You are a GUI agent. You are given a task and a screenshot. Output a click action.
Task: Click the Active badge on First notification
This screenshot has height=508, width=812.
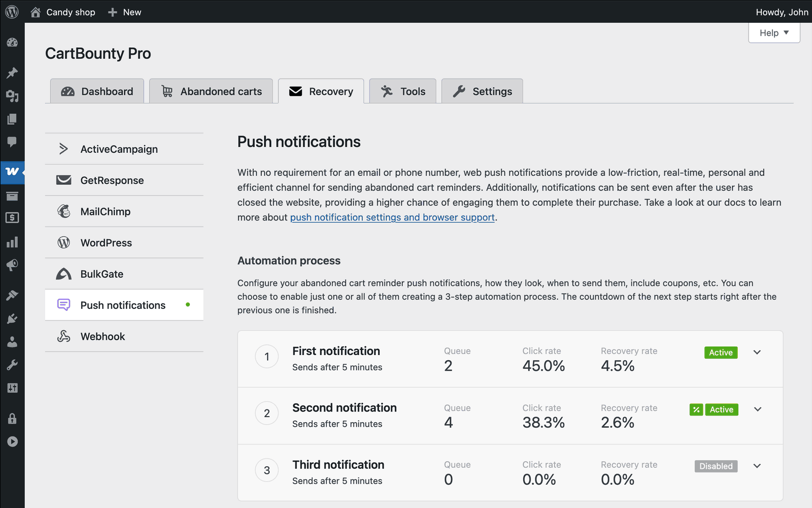721,353
